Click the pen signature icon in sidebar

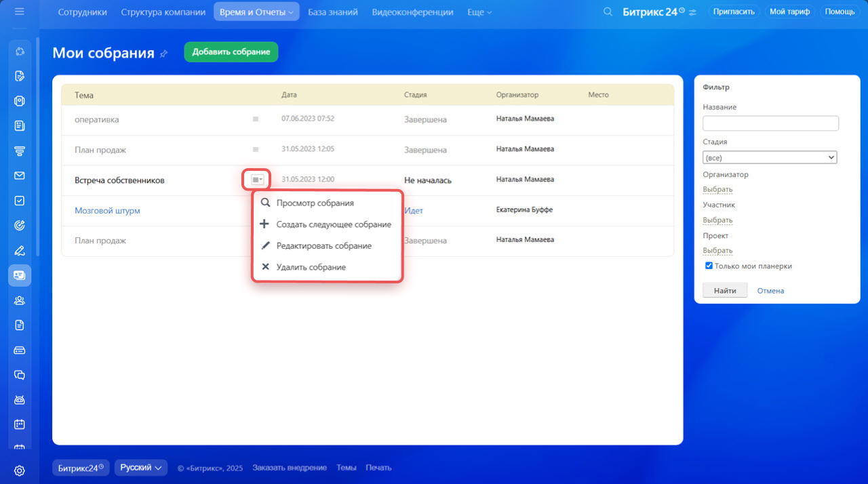20,251
